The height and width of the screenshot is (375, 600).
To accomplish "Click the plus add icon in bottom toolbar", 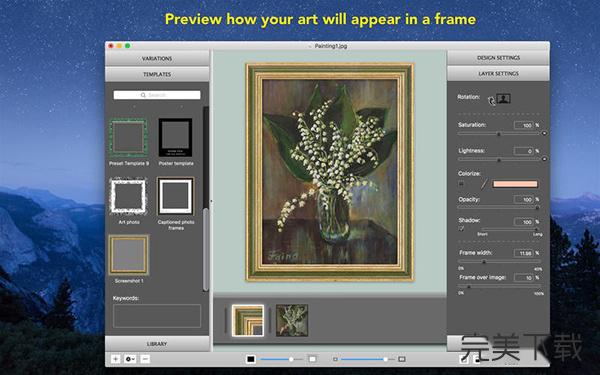I will tap(115, 359).
